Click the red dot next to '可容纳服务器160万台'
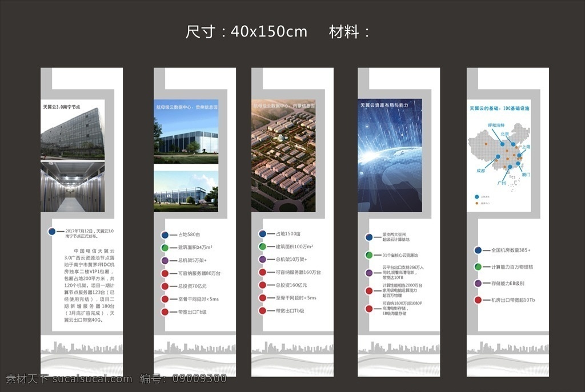This screenshot has height=392, width=585. [262, 272]
